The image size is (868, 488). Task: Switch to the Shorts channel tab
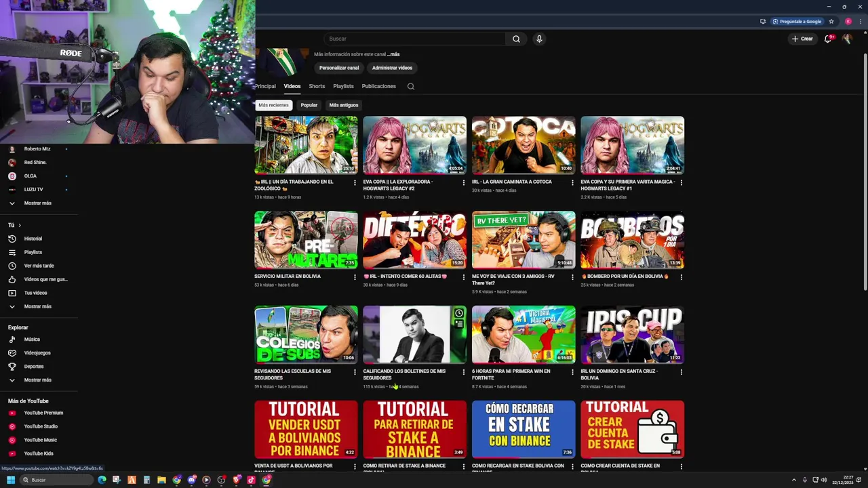point(317,86)
